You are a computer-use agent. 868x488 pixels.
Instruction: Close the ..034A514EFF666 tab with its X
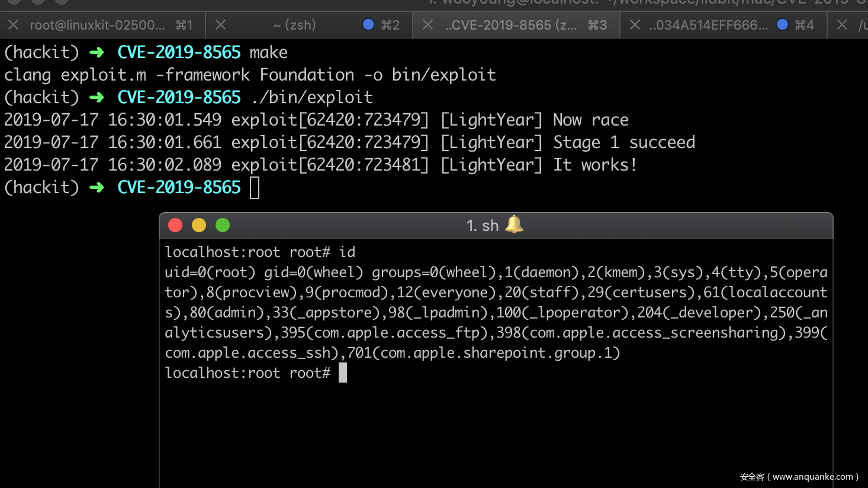[635, 25]
